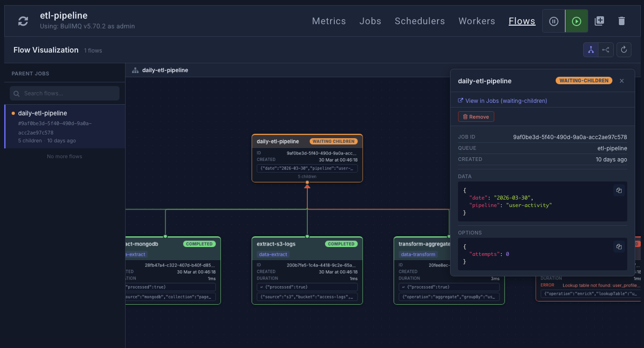The width and height of the screenshot is (644, 348).
Task: Copy the OPTIONS JSON block
Action: (619, 247)
